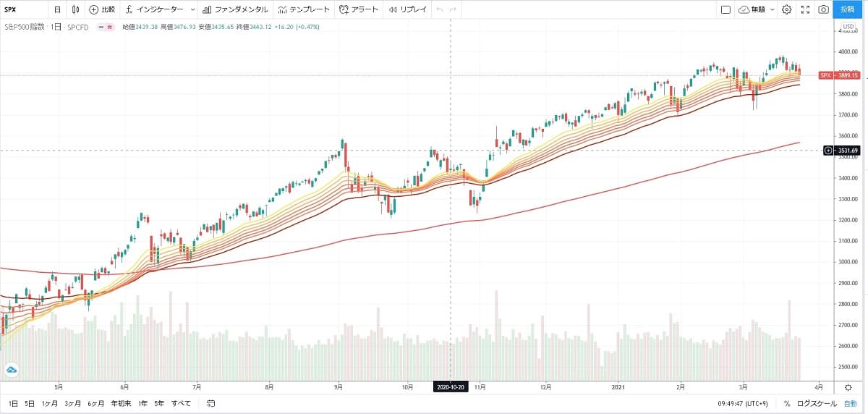868x414 pixels.
Task: Toggle log scale (ログスケール)
Action: tap(817, 403)
